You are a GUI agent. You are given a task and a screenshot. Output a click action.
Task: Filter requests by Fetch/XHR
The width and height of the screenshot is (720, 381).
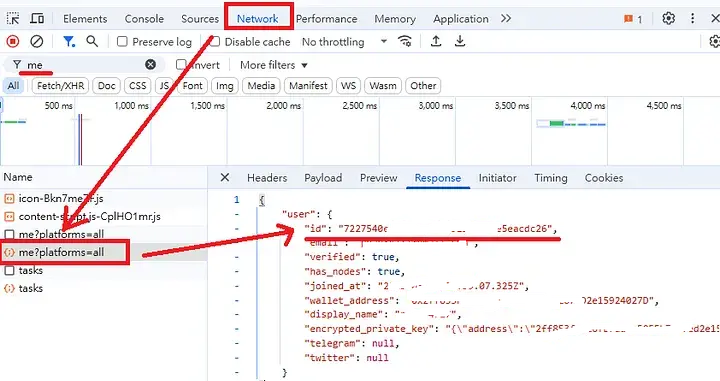coord(60,86)
